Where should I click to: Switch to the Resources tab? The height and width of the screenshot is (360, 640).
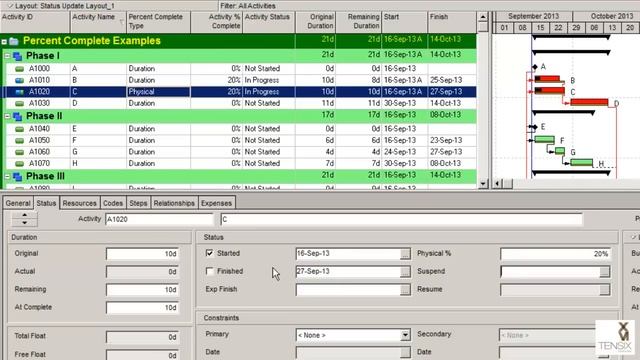[79, 203]
